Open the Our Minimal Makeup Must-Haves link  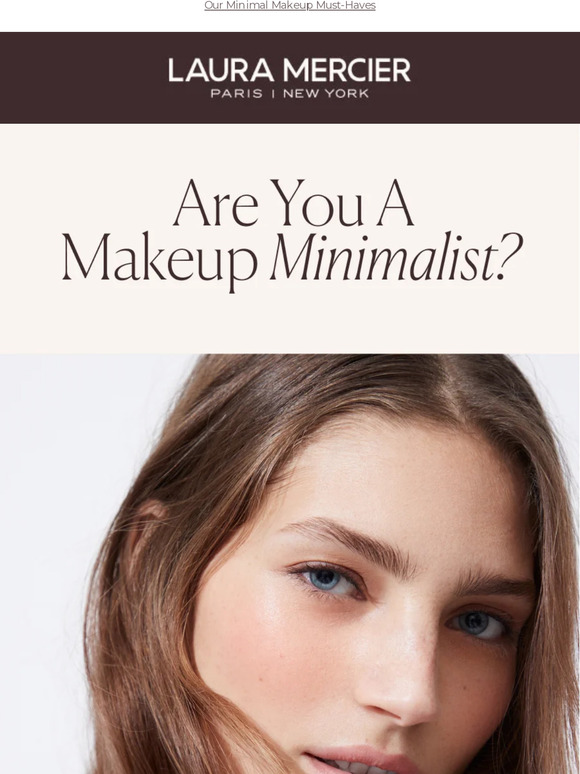290,5
